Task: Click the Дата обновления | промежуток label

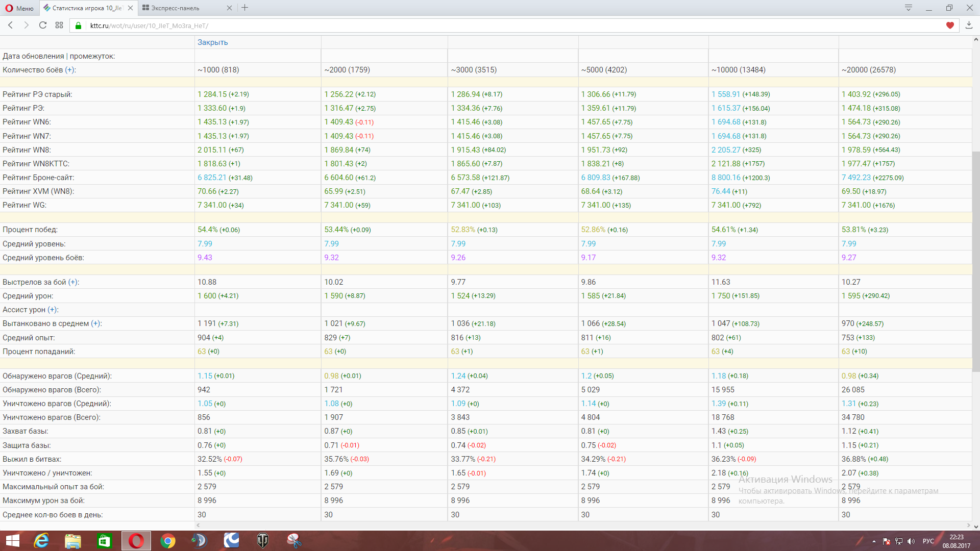Action: coord(59,56)
